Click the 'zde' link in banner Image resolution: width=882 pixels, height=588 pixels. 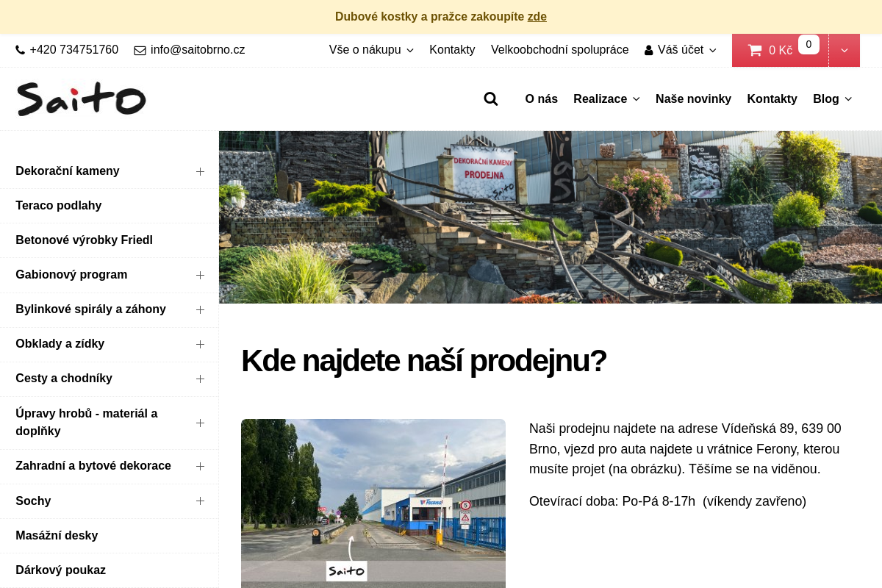pos(537,17)
